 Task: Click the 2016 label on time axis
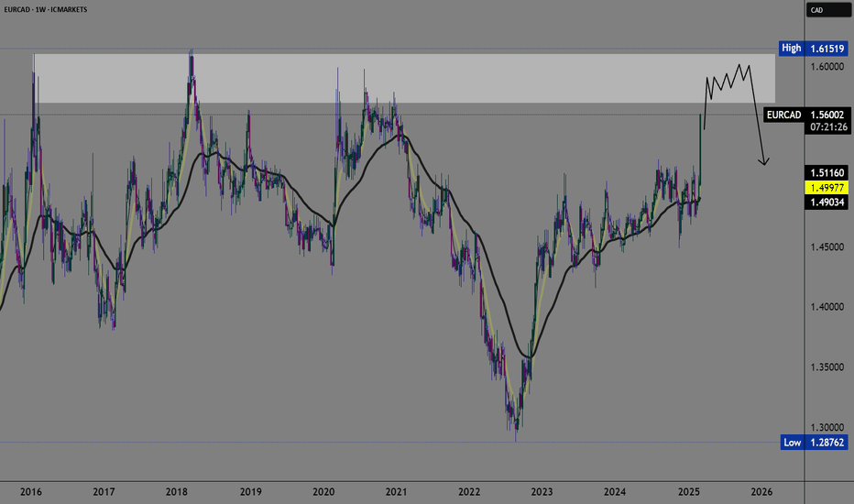(x=30, y=492)
